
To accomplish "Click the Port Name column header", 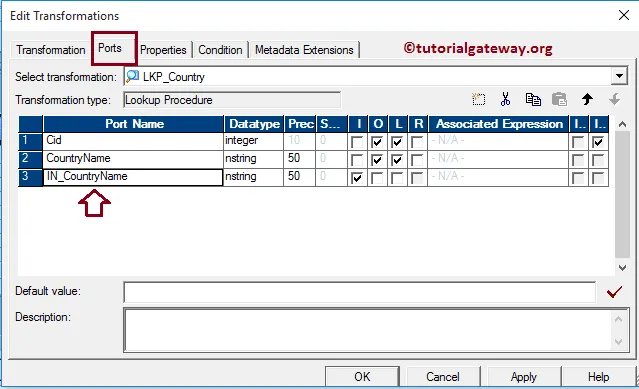I will point(134,124).
